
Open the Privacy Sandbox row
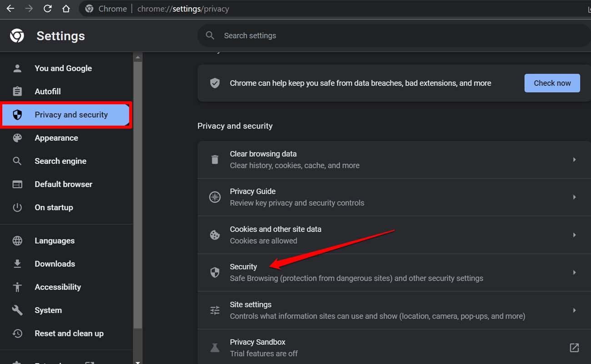click(x=394, y=348)
